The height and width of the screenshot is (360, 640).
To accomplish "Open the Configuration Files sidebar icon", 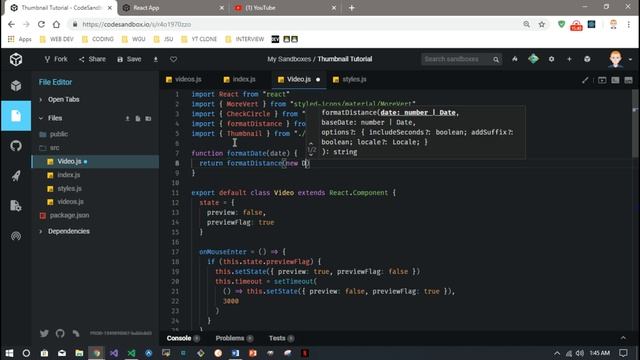I will (x=16, y=206).
